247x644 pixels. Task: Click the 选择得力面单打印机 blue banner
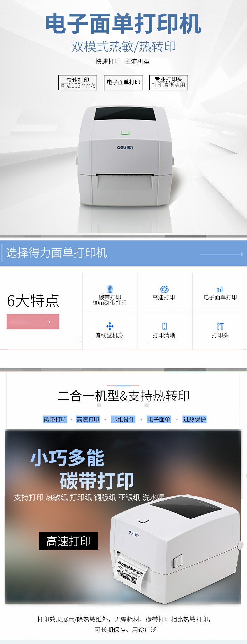[x=123, y=253]
